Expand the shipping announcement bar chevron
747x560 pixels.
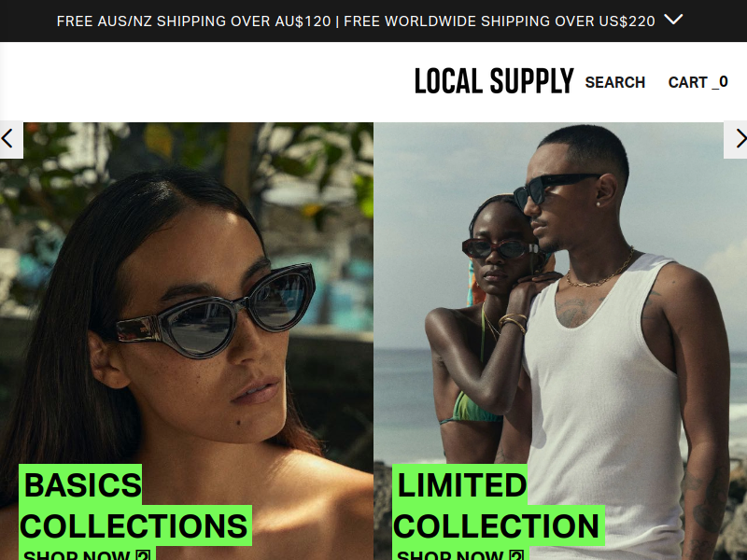tap(673, 20)
